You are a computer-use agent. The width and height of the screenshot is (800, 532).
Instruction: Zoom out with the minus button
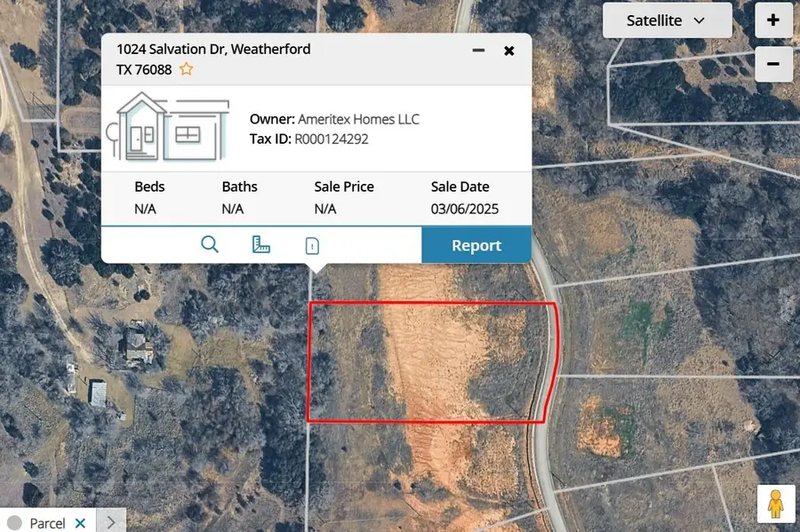(x=773, y=64)
